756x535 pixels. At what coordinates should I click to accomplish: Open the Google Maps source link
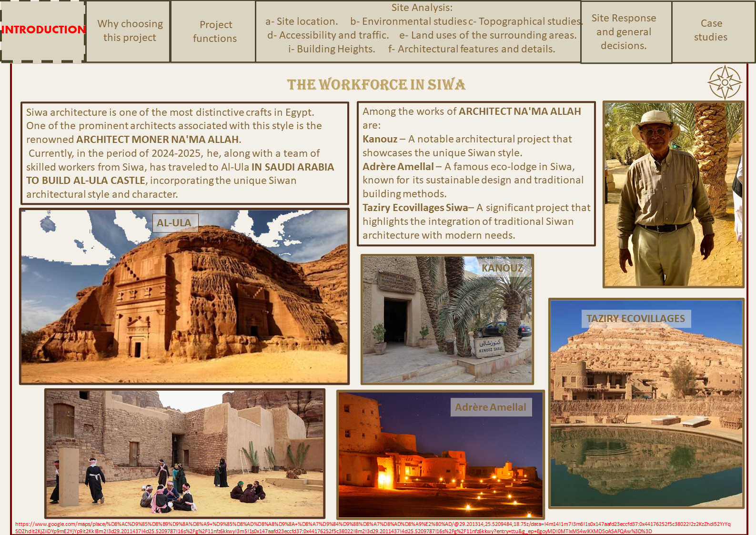(373, 527)
